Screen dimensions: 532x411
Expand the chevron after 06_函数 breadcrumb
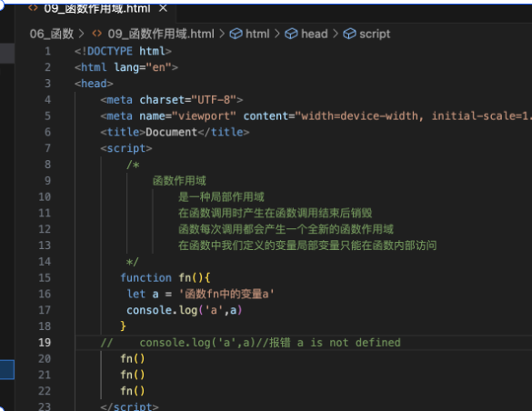coord(82,34)
